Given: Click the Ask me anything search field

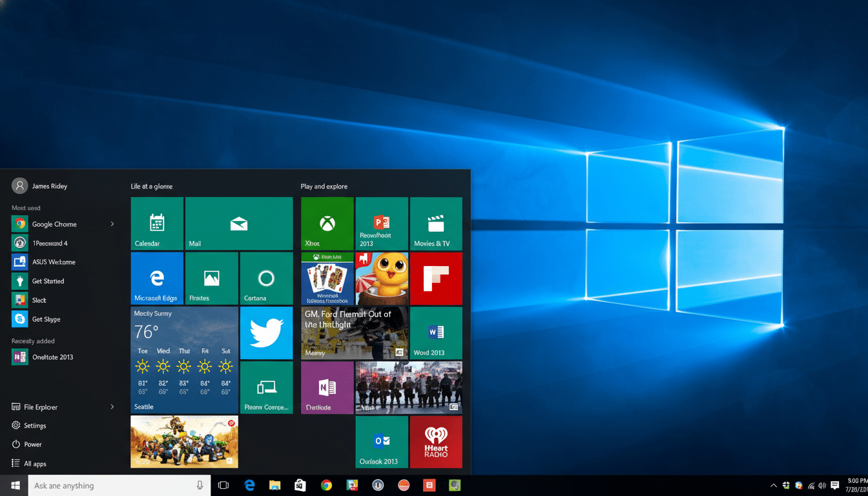Looking at the screenshot, I should pos(116,485).
